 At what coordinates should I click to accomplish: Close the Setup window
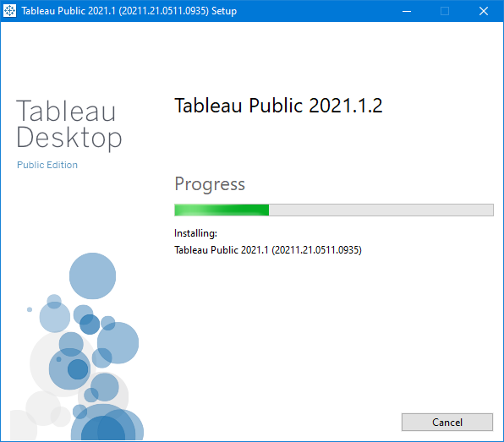484,11
